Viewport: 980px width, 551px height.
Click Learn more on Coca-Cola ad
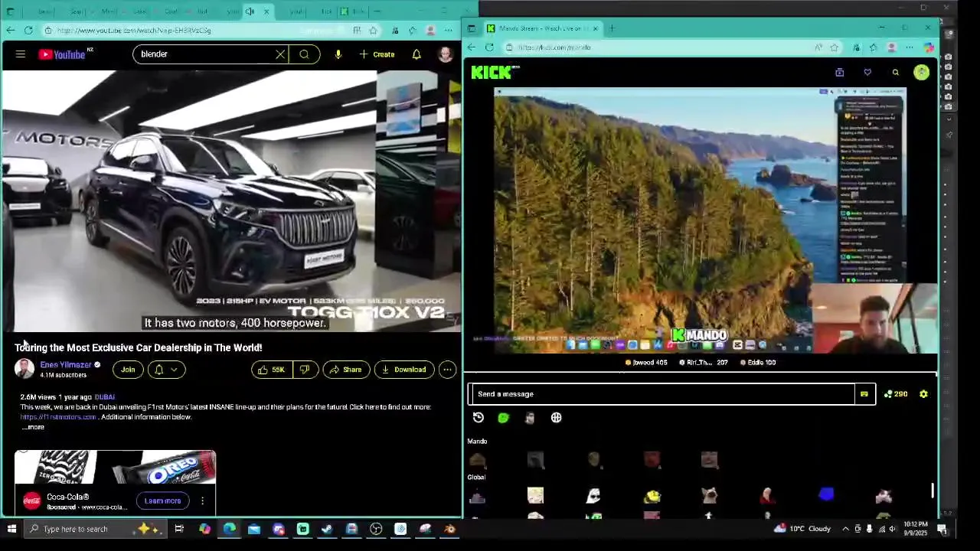tap(163, 501)
